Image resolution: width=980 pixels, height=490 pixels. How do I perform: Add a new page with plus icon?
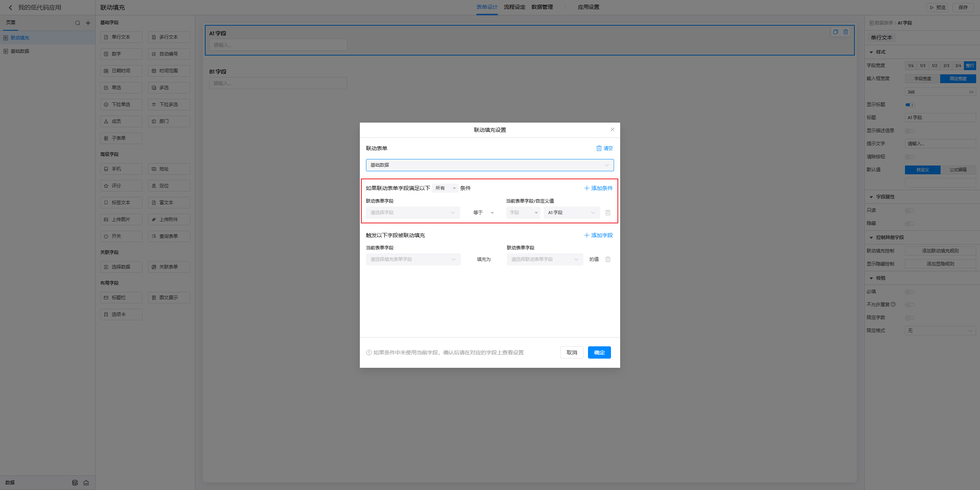[x=88, y=23]
